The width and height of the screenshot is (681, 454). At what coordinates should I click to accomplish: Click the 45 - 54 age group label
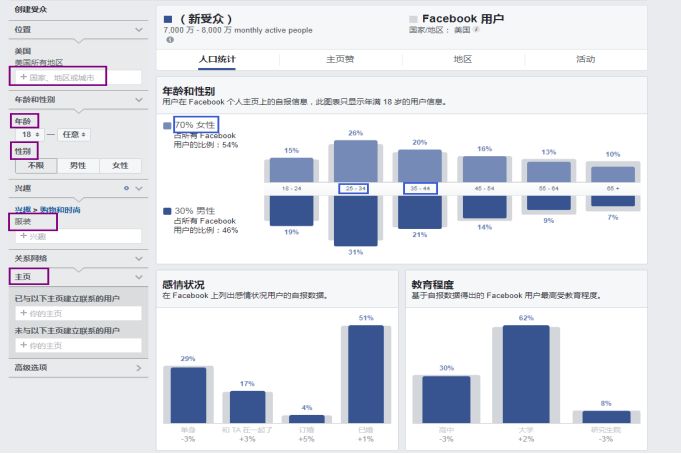tap(484, 189)
